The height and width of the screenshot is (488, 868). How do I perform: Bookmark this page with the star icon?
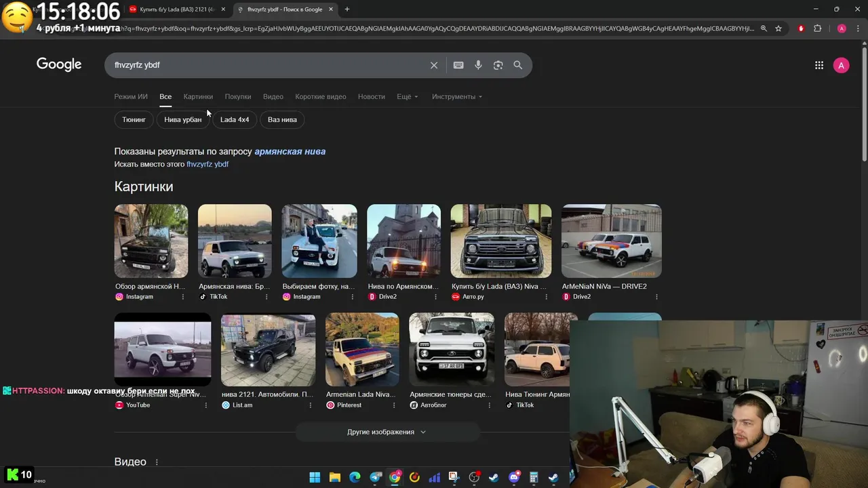778,28
